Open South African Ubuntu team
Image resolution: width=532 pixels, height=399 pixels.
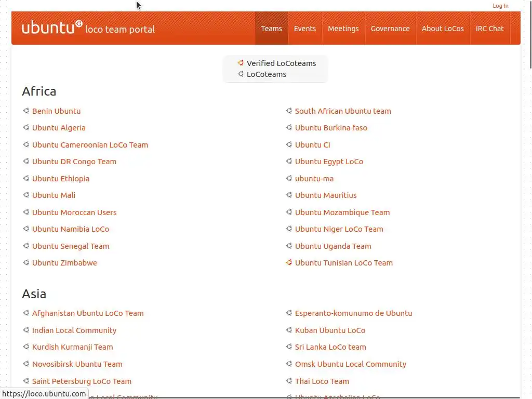click(x=343, y=111)
